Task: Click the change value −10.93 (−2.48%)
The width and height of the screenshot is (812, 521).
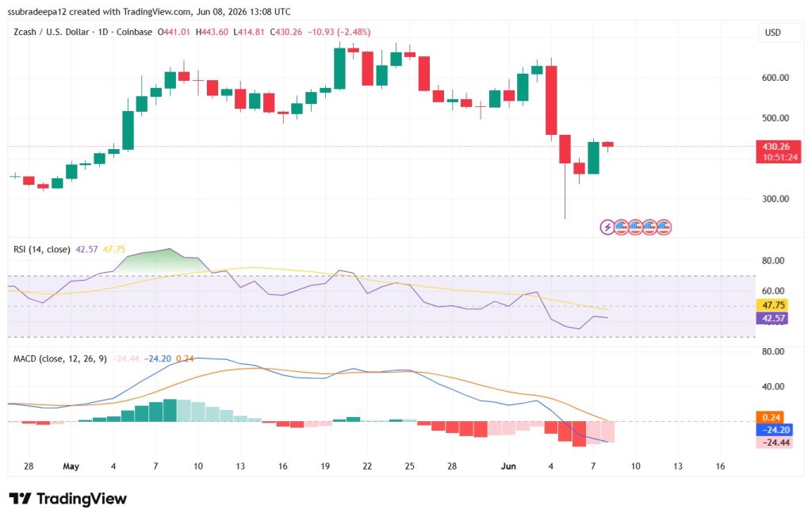Action: (x=339, y=32)
